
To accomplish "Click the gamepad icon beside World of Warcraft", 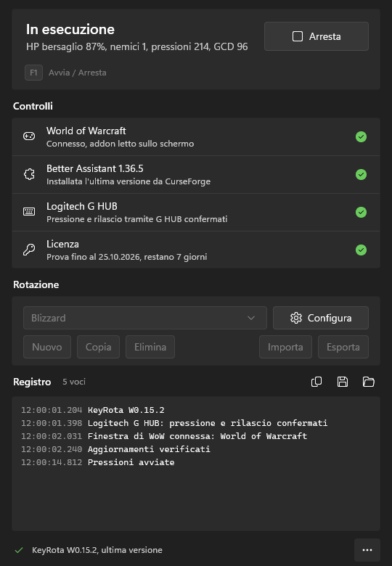I will [29, 136].
